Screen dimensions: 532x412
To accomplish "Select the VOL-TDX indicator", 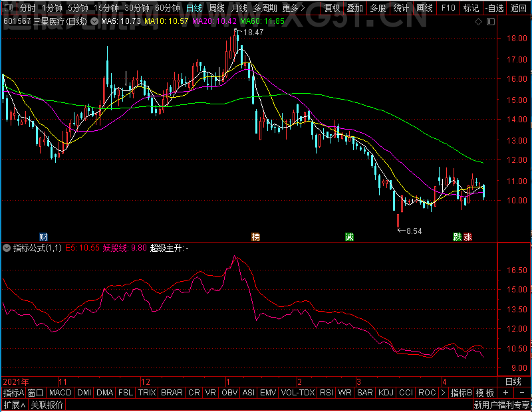I will 298,393.
